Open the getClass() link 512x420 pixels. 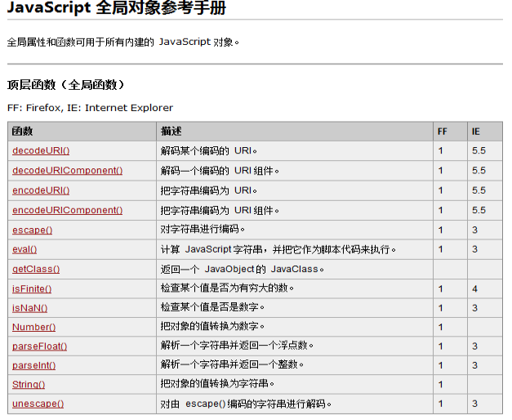pyautogui.click(x=36, y=269)
